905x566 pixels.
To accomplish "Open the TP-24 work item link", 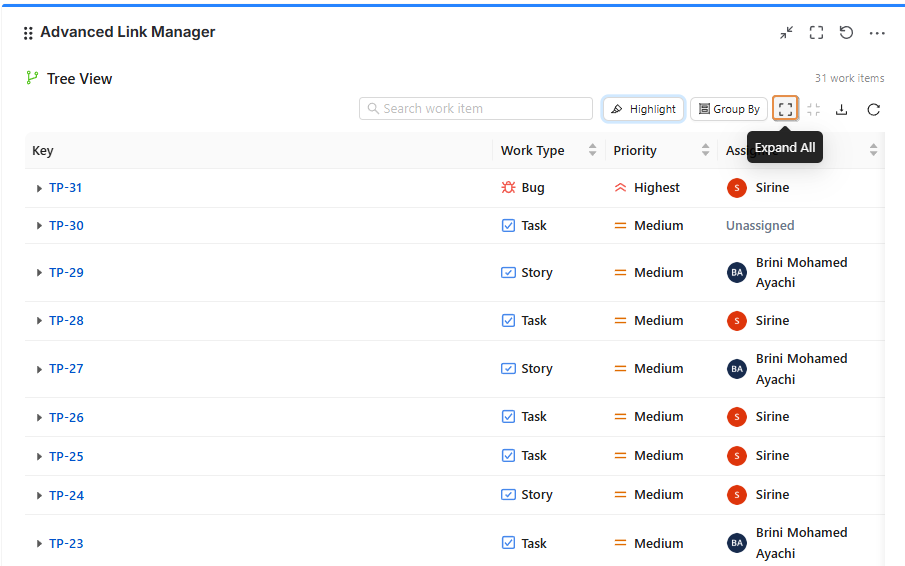I will pyautogui.click(x=66, y=496).
